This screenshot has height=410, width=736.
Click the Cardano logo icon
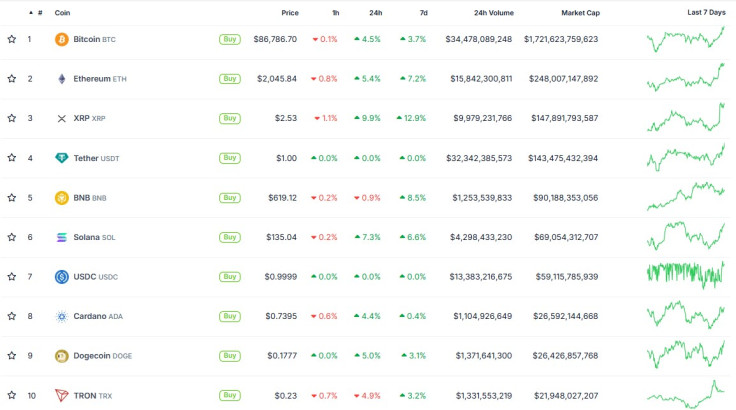61,317
